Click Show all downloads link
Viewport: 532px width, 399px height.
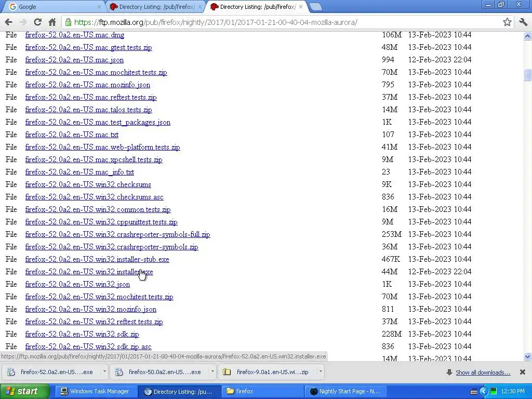tap(483, 373)
